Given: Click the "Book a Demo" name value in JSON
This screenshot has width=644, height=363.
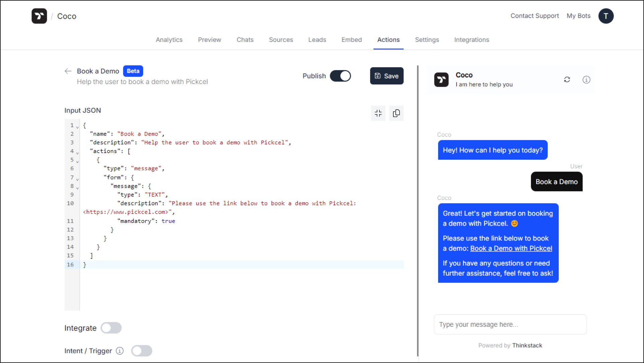Looking at the screenshot, I should (139, 134).
